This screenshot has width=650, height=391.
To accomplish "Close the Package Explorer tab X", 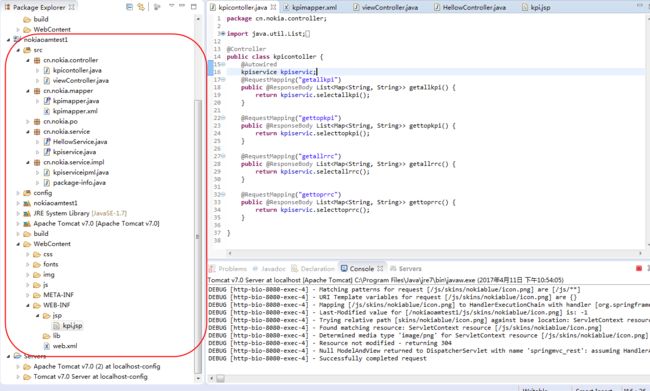I will click(x=72, y=7).
